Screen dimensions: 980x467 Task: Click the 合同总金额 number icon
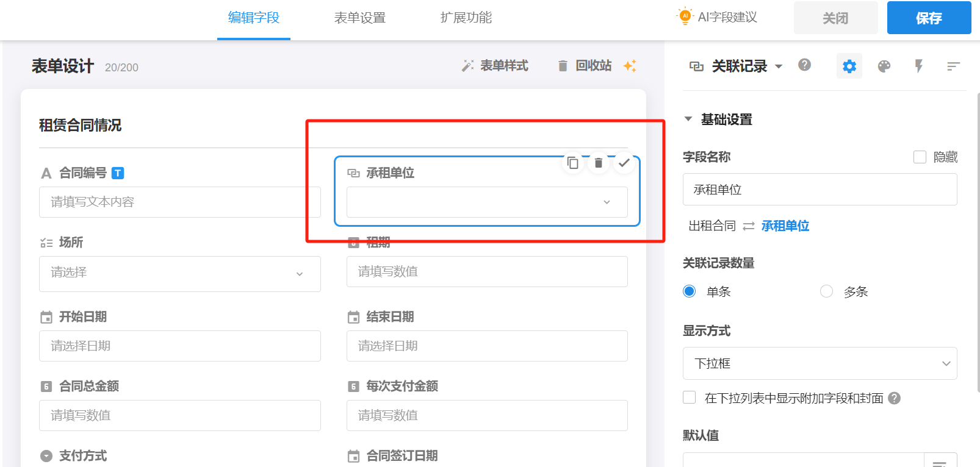(46, 387)
